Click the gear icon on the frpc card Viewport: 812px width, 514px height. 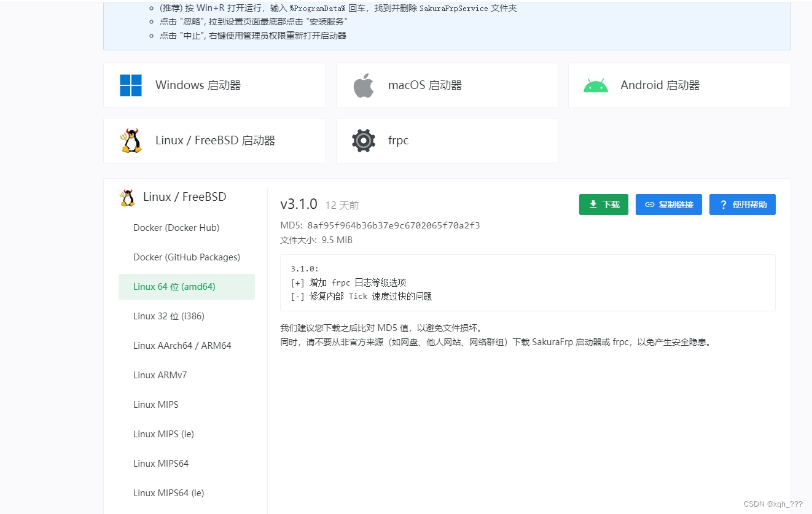[363, 140]
